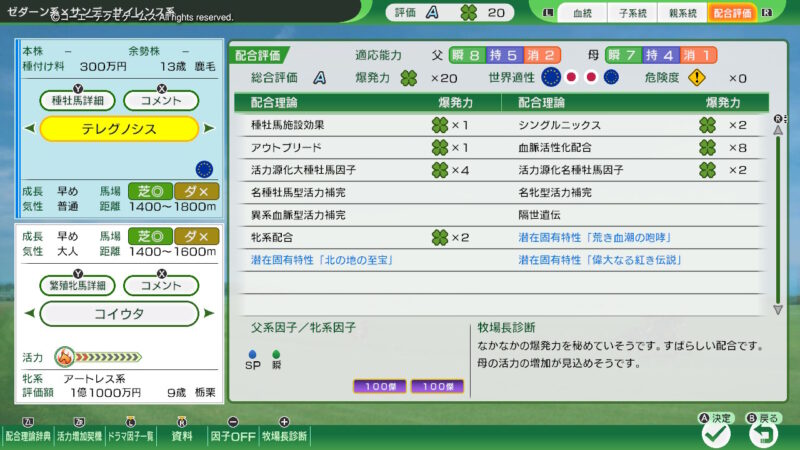
Task: Open the 子系統 tab
Action: [631, 13]
